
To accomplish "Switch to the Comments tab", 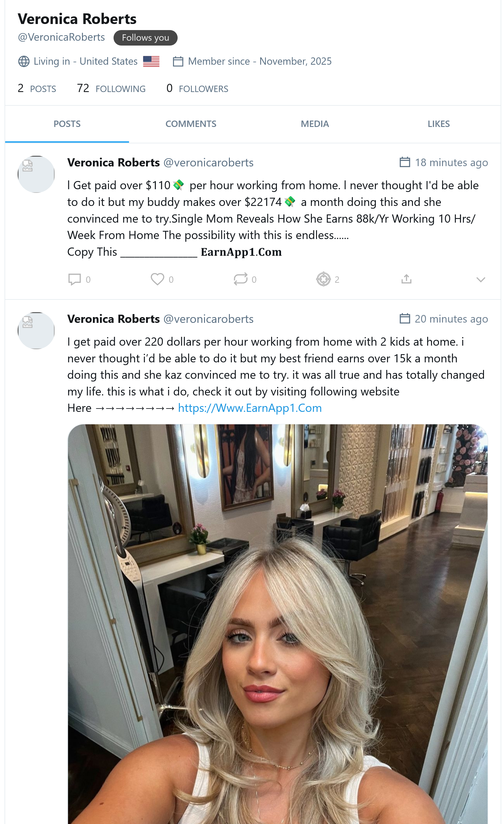I will [191, 124].
